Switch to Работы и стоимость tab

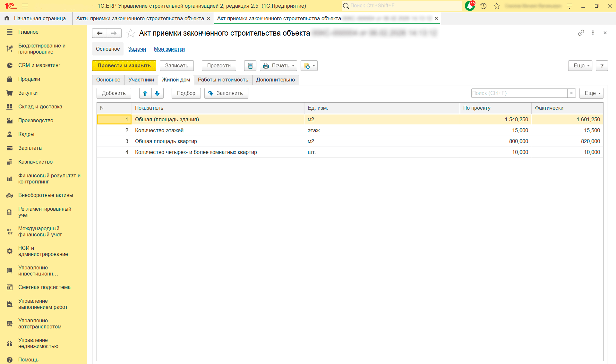[223, 80]
